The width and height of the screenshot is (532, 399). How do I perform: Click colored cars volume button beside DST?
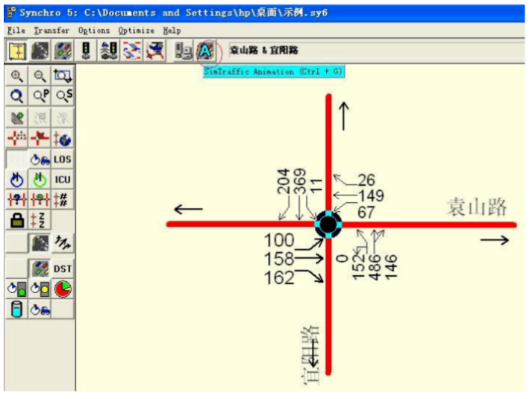point(40,269)
